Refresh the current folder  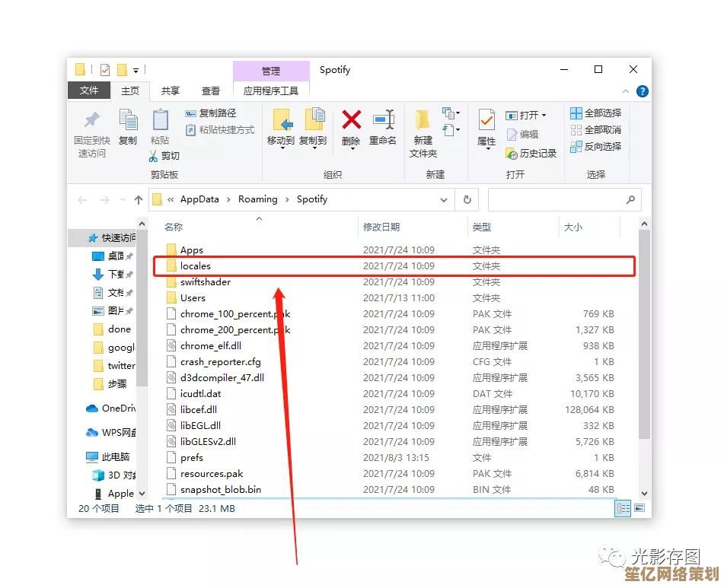pyautogui.click(x=467, y=200)
